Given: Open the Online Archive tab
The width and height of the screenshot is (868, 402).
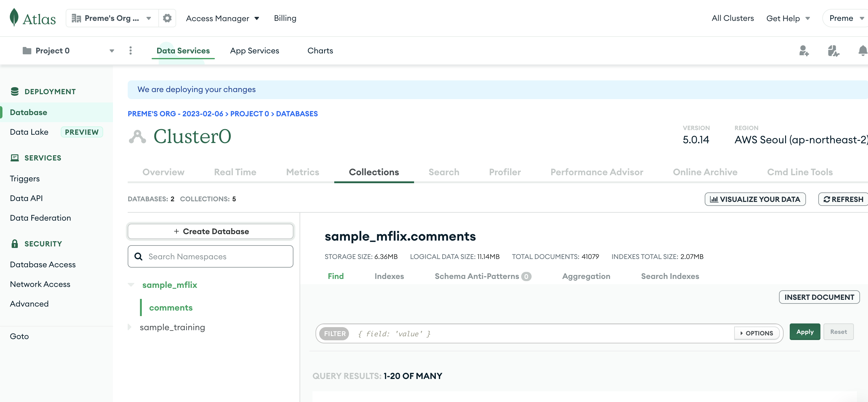Looking at the screenshot, I should 705,172.
